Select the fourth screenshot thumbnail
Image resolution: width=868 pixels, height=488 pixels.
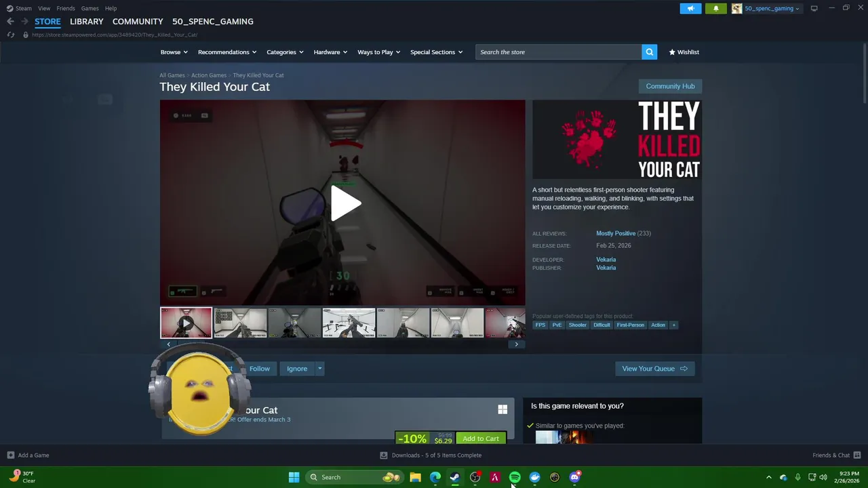coord(349,323)
